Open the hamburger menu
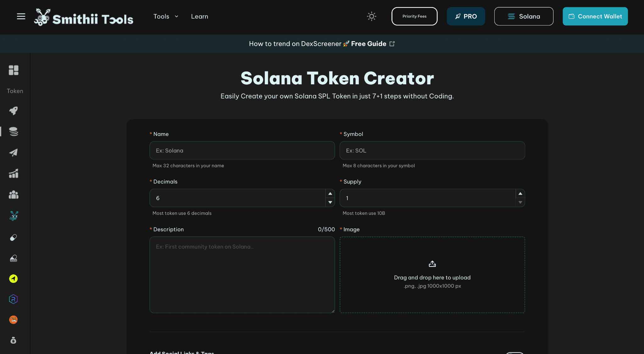Image resolution: width=644 pixels, height=354 pixels. pyautogui.click(x=21, y=16)
